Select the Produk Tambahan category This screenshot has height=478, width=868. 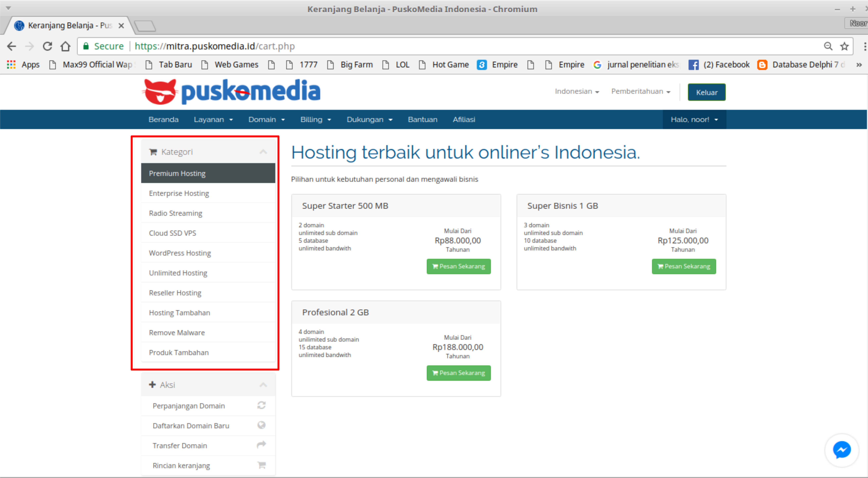pyautogui.click(x=208, y=352)
